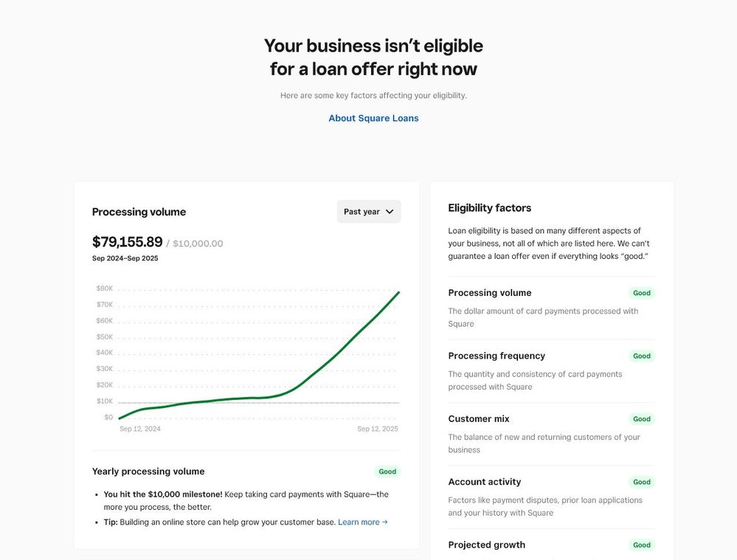The width and height of the screenshot is (737, 560).
Task: Click the Sep 12, 2025 axis label
Action: point(378,429)
